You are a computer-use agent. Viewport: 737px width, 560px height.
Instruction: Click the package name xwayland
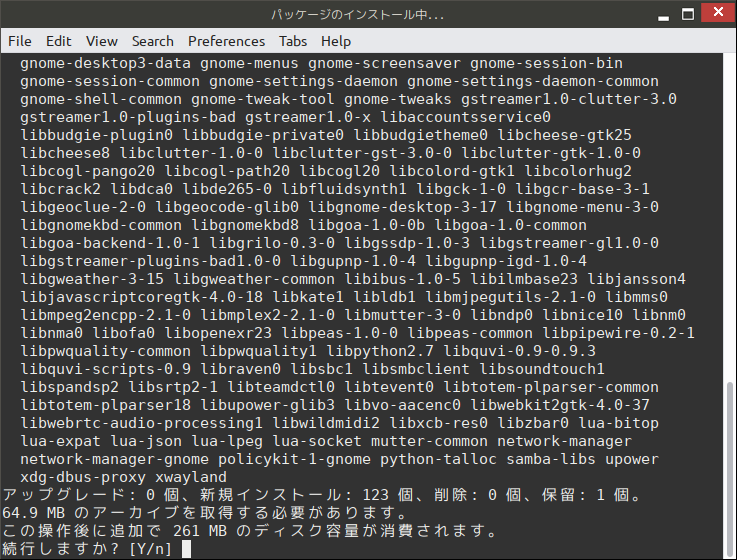coord(191,477)
